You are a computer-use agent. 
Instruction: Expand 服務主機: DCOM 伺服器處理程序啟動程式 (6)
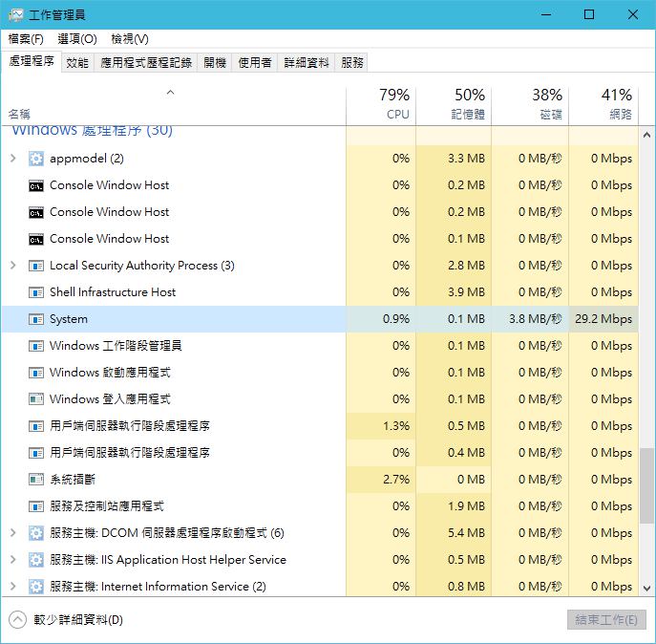point(13,532)
